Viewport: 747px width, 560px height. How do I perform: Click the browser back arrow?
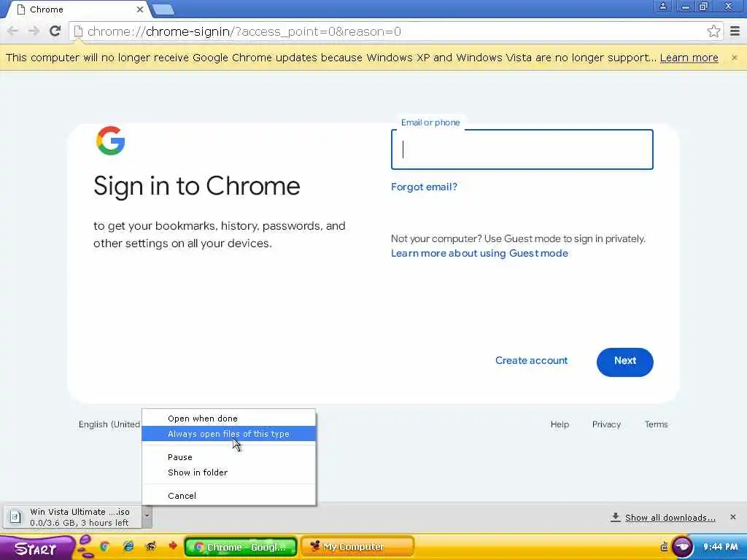(13, 31)
